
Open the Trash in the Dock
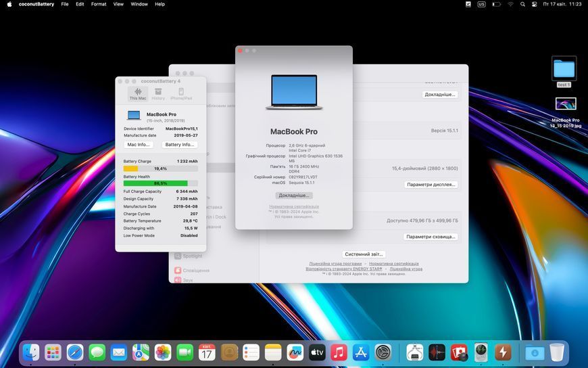[x=557, y=352]
